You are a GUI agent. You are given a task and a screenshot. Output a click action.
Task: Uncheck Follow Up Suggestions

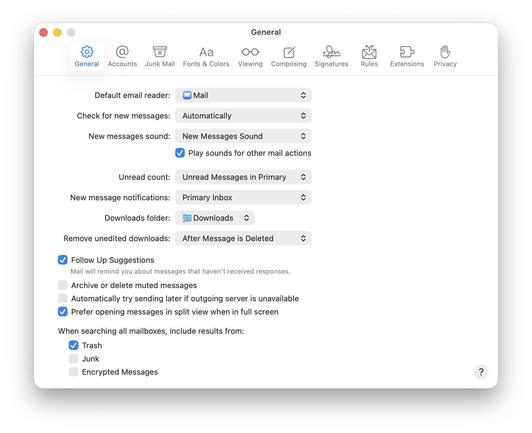(62, 260)
